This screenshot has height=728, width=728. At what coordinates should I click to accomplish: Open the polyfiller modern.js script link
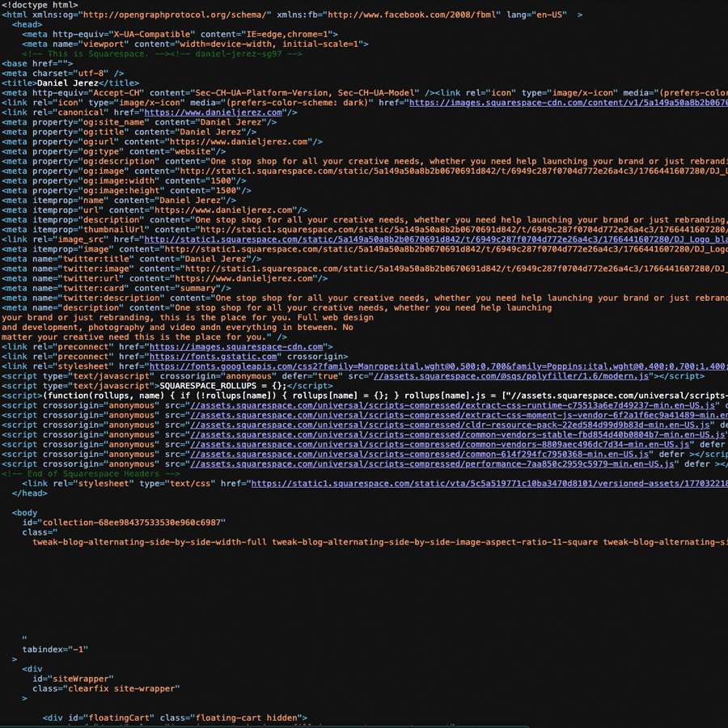[x=511, y=376]
